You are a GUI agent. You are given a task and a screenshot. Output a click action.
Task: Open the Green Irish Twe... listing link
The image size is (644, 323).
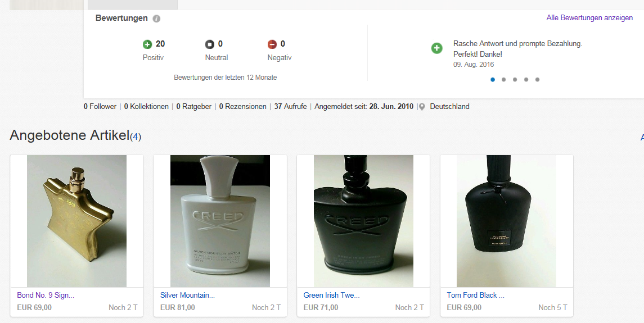point(331,295)
